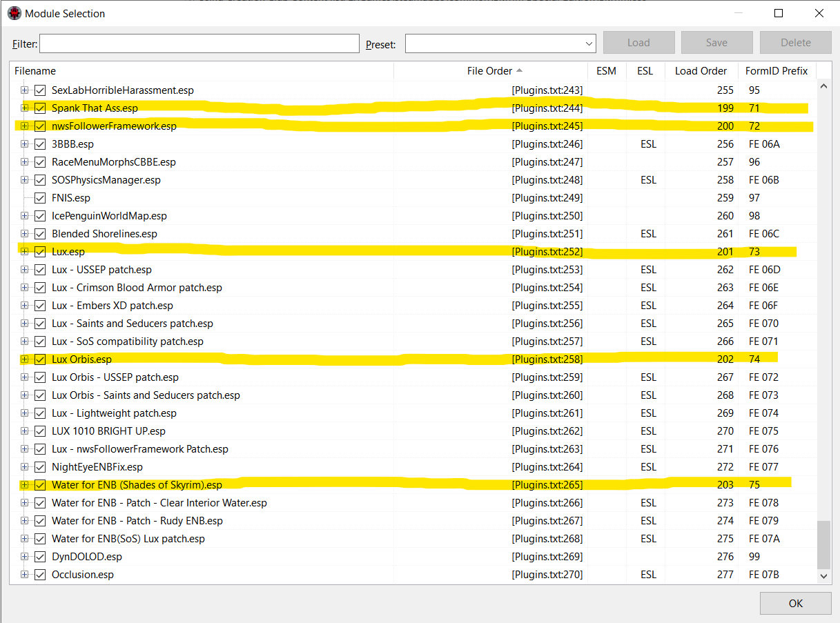Select Lux Orbis - Saints and Seducers patch.esp
Image resolution: width=840 pixels, height=623 pixels.
tap(413, 395)
